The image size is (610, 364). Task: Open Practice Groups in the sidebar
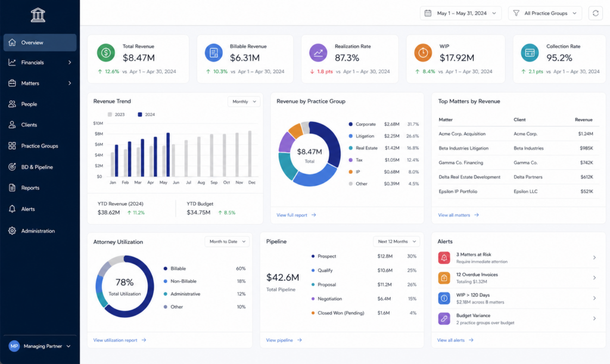pyautogui.click(x=40, y=146)
